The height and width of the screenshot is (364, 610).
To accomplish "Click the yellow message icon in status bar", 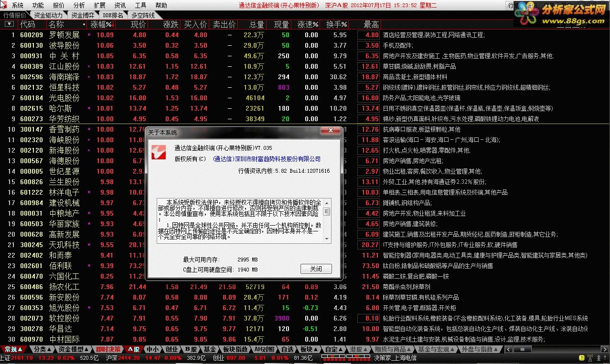I will coord(582,358).
